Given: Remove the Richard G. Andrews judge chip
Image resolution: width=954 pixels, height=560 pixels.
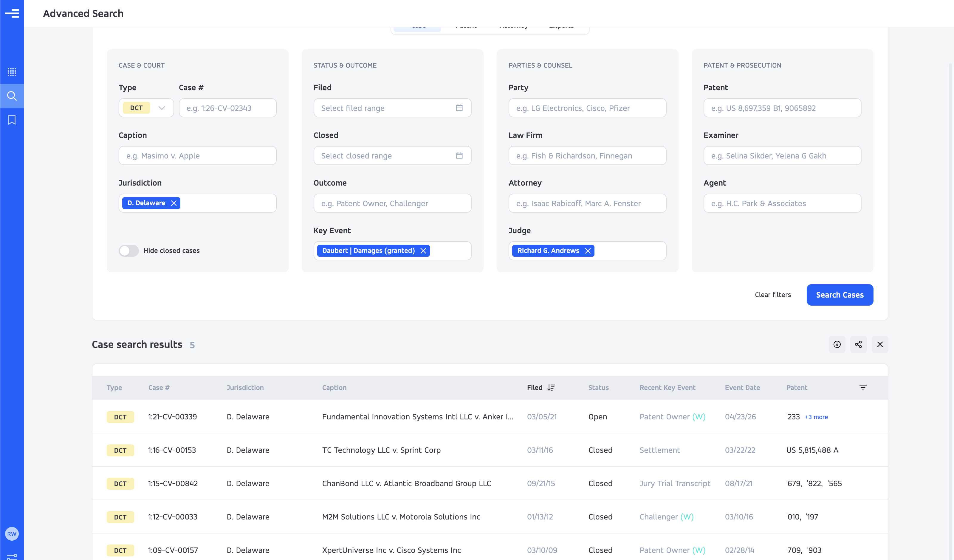Looking at the screenshot, I should click(588, 251).
